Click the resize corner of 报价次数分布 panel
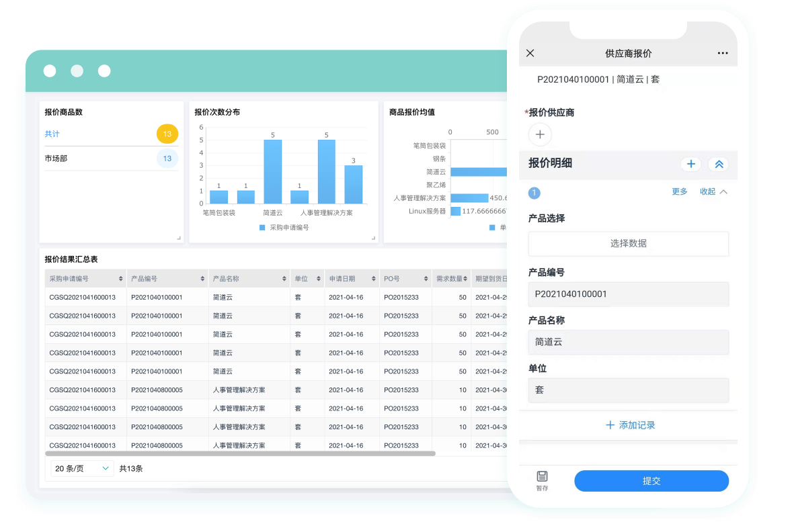 point(373,237)
